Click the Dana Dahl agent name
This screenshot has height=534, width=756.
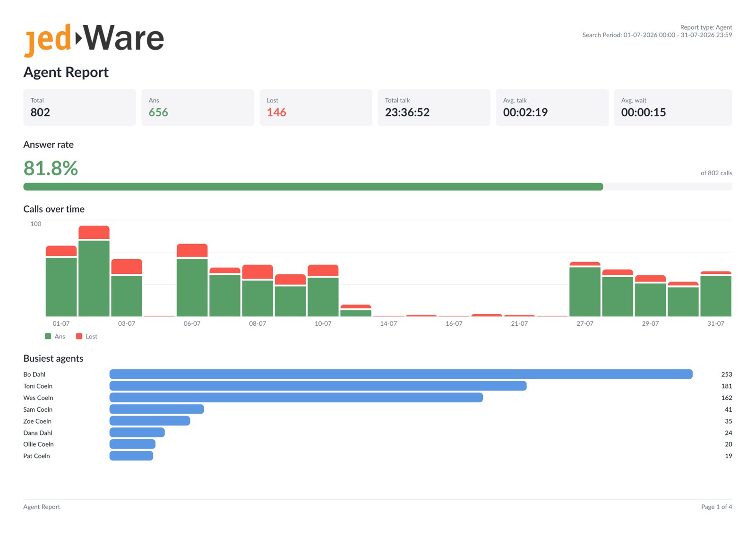pyautogui.click(x=38, y=433)
